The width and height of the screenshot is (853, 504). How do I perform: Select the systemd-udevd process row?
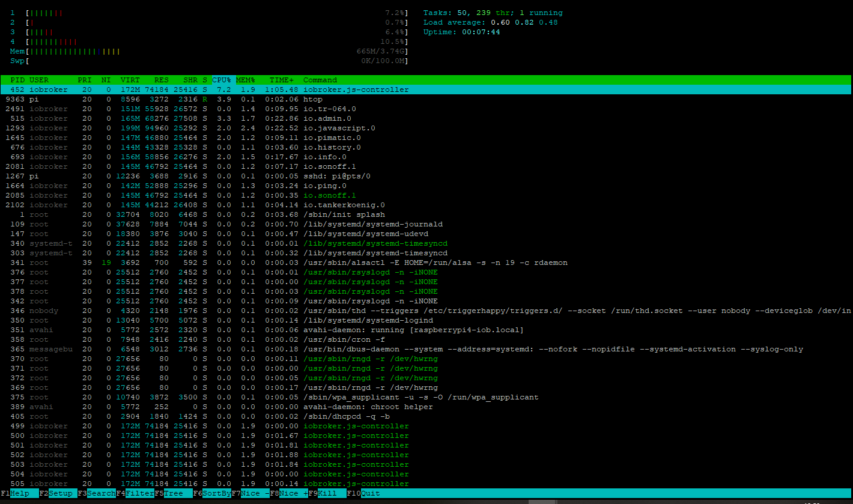[426, 234]
